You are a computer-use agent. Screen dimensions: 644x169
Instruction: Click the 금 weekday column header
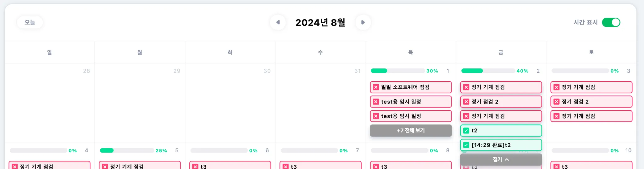point(501,52)
